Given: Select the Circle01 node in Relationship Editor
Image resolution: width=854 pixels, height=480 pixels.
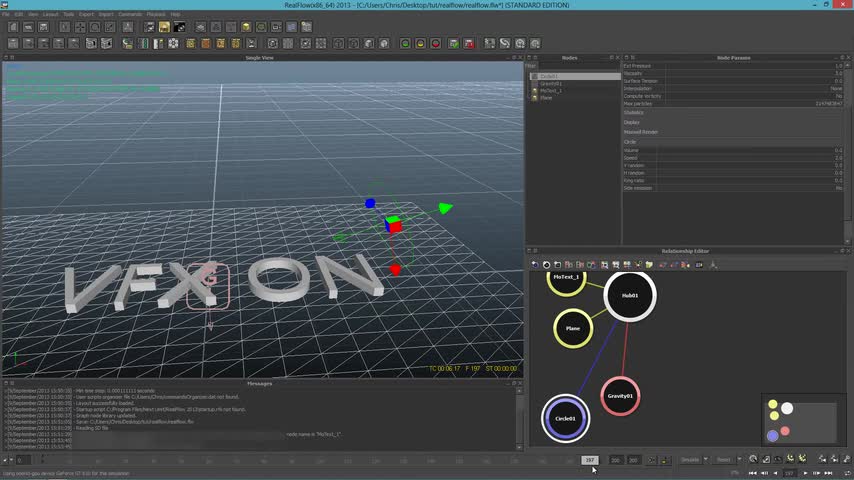Looking at the screenshot, I should tap(565, 418).
